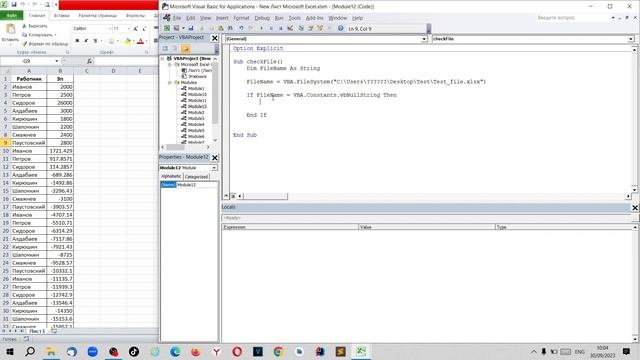
Task: Close the Properties panel
Action: click(214, 158)
